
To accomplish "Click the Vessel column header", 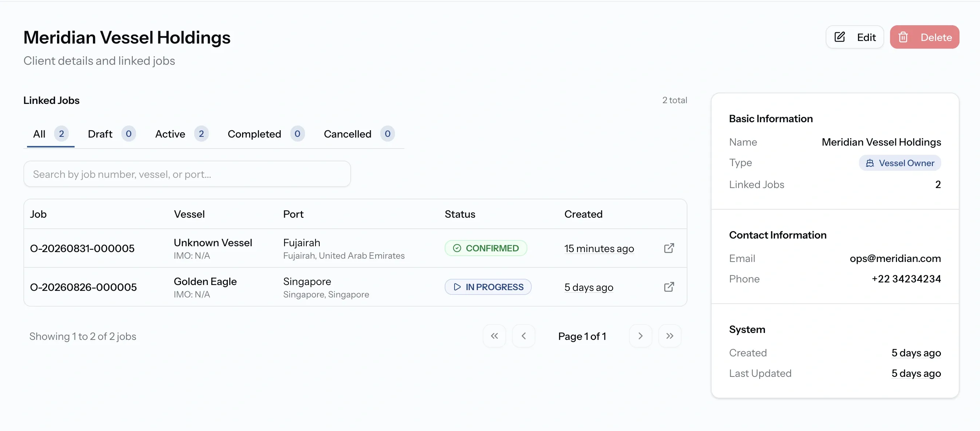I will 189,214.
